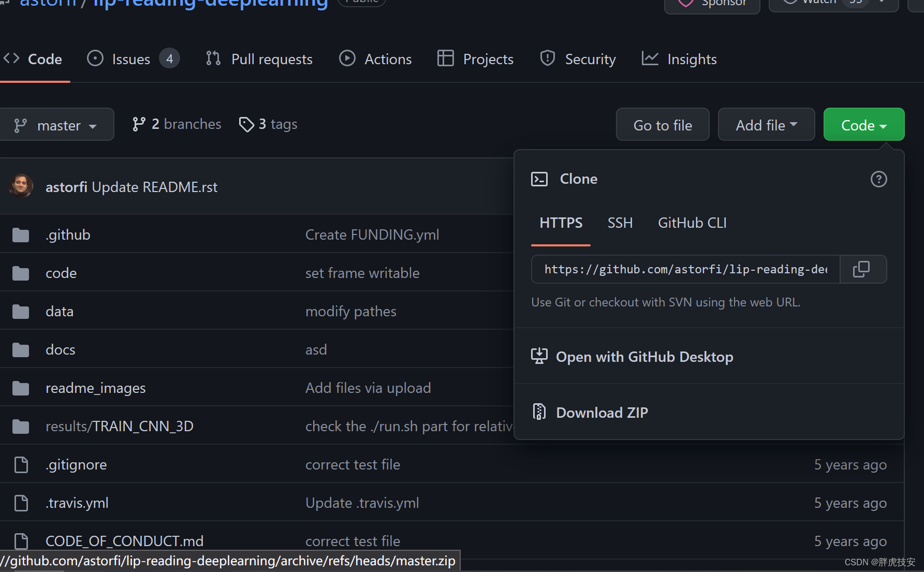This screenshot has width=924, height=572.
Task: Open the Projects tab
Action: pos(475,59)
